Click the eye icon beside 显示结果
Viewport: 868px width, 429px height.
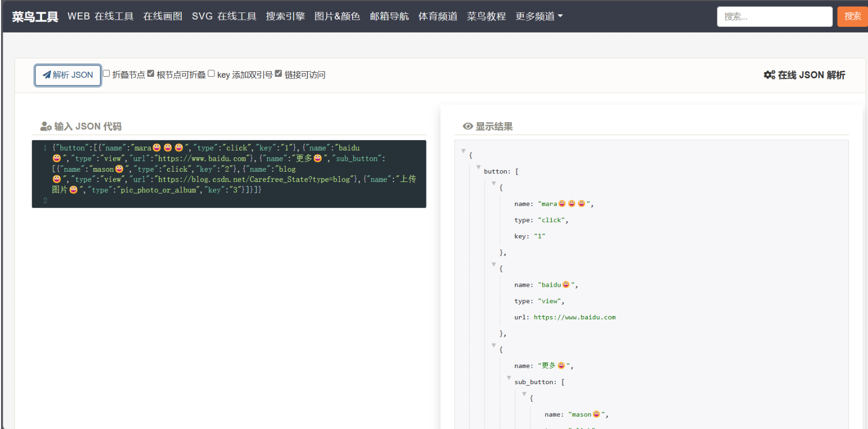tap(468, 126)
